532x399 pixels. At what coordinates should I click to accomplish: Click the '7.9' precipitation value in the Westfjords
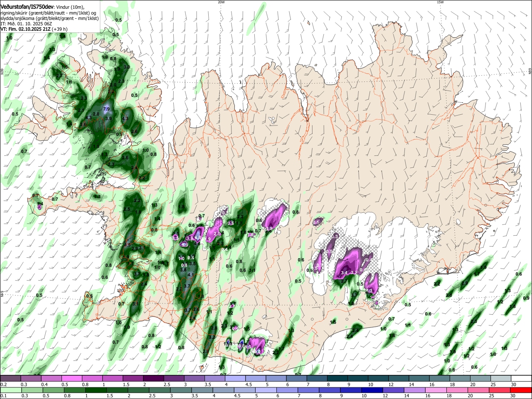tap(106, 109)
